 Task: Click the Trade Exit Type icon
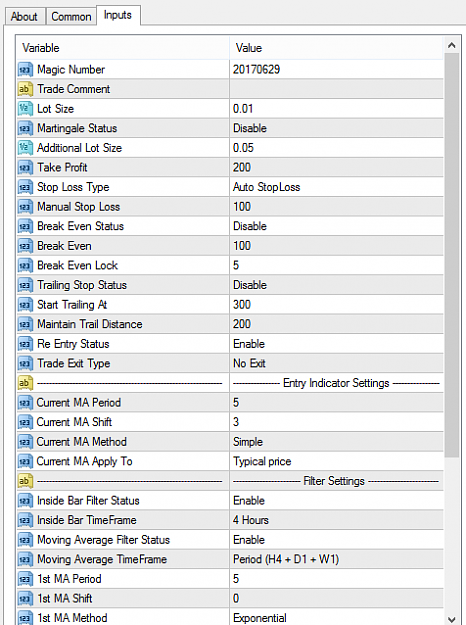point(25,364)
